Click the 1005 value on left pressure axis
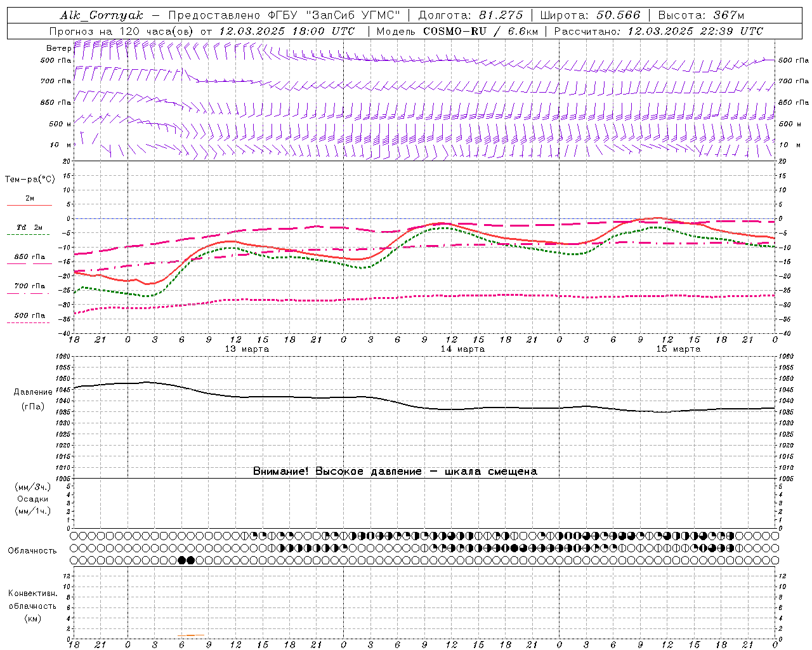 pos(64,479)
